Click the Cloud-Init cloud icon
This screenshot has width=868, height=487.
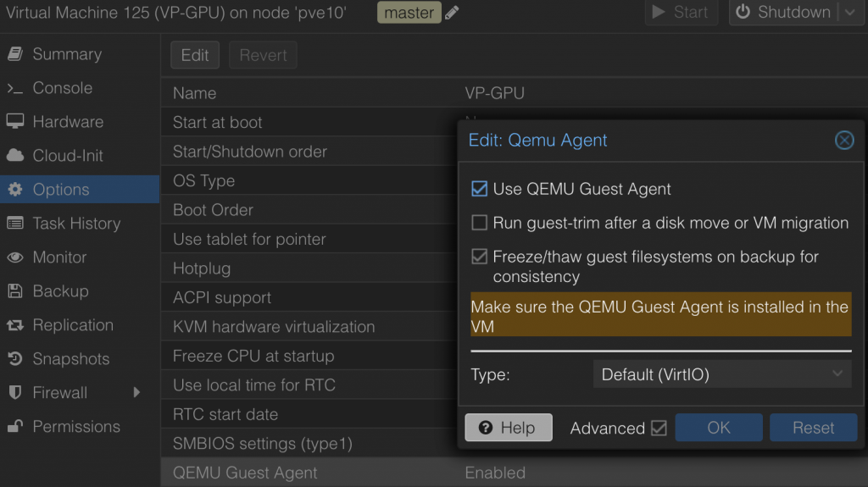tap(15, 156)
